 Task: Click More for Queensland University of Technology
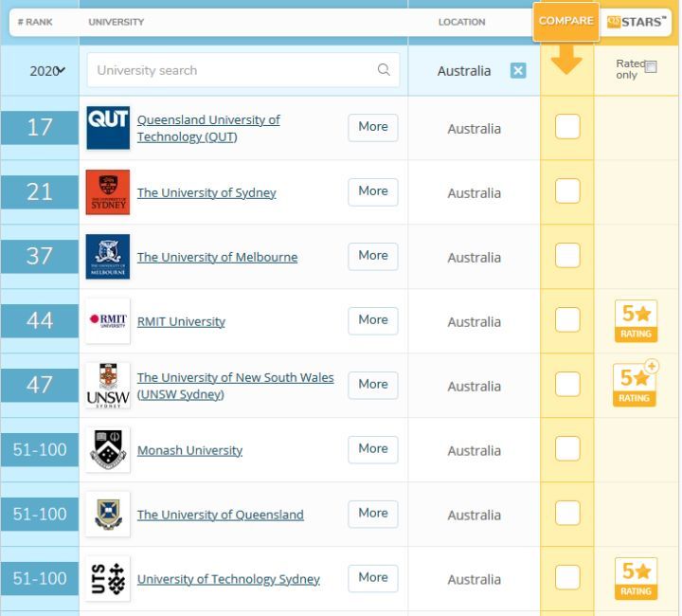[373, 127]
